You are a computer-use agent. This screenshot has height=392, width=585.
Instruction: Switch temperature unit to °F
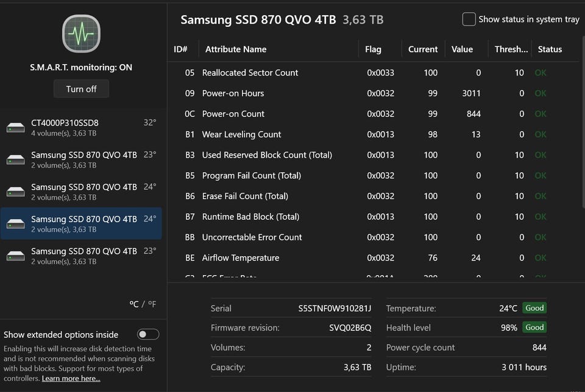(151, 304)
